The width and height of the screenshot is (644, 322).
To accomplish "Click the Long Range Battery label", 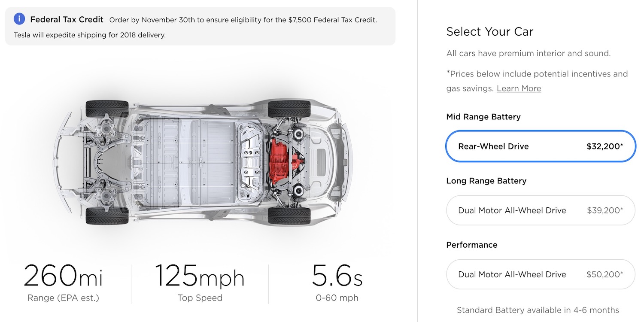I will pos(486,181).
